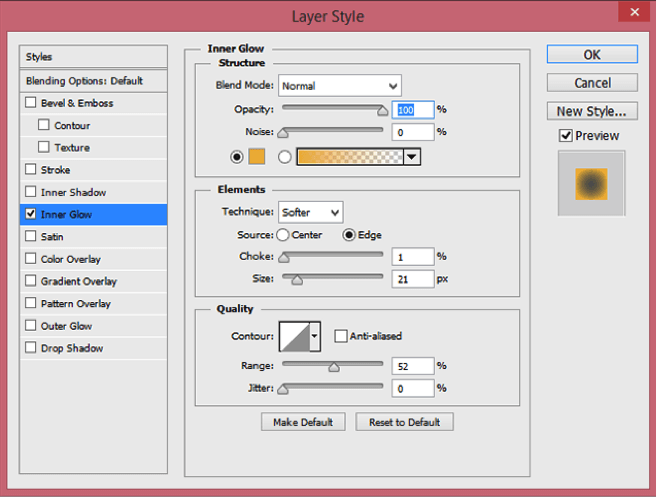Click the Jitter slider handle

tap(283, 389)
